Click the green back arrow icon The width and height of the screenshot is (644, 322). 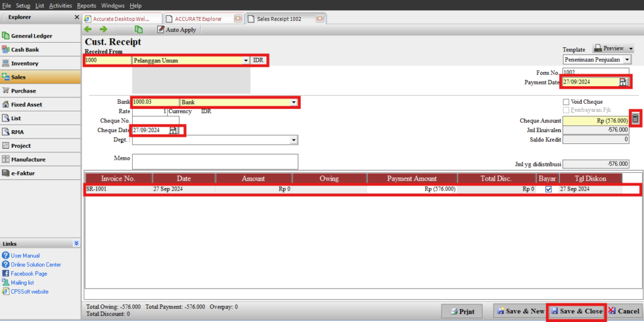click(88, 29)
